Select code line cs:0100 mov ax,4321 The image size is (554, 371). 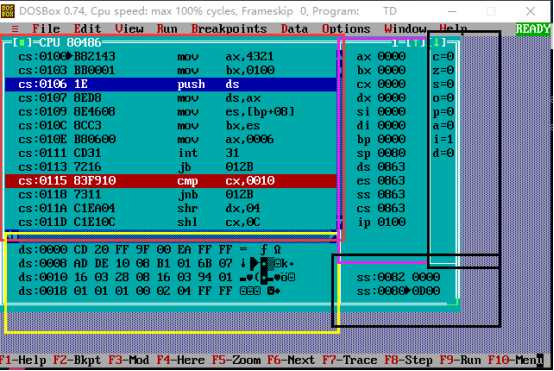pos(171,57)
